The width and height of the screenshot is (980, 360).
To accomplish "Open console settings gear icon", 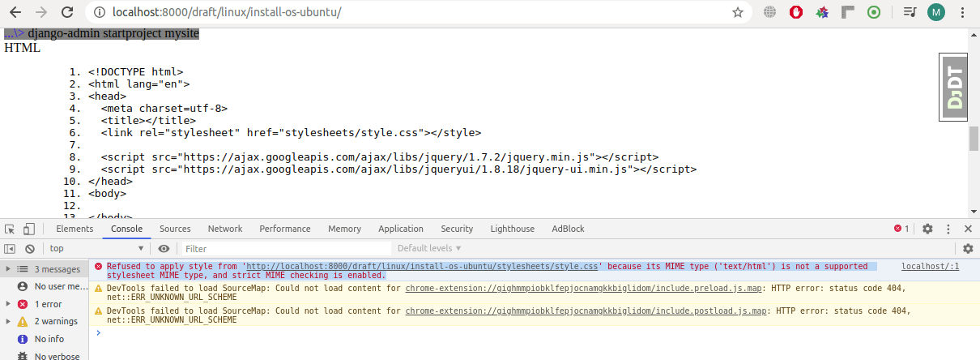I will coord(968,249).
